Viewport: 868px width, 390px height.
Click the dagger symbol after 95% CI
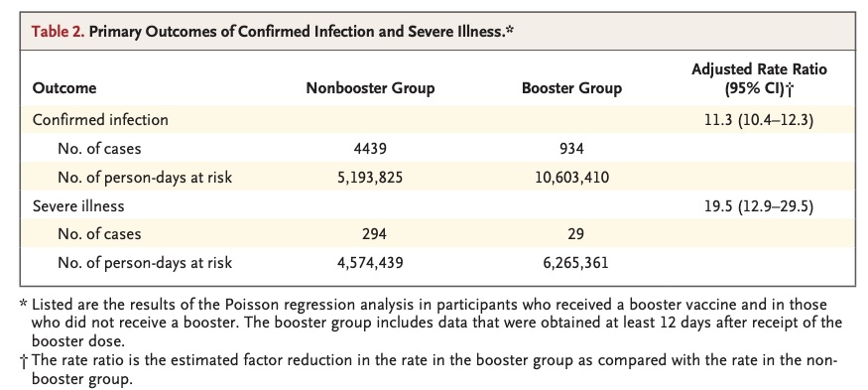pos(790,89)
